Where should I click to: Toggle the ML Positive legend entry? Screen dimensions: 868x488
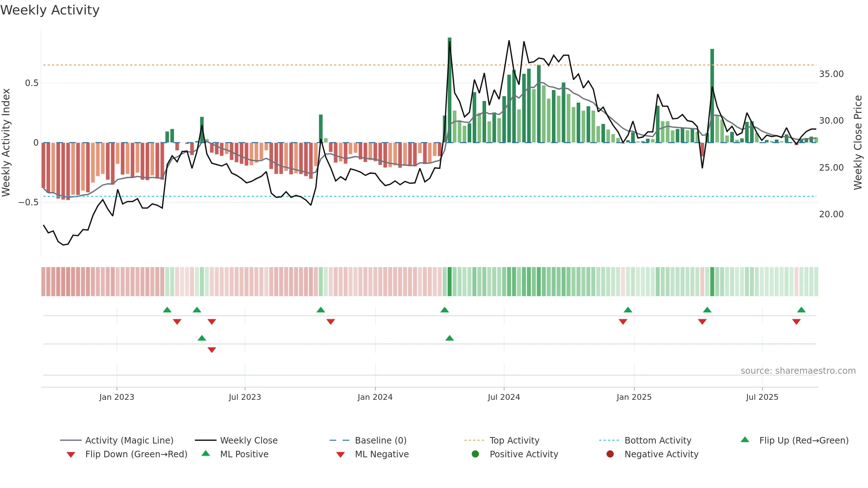pos(235,454)
